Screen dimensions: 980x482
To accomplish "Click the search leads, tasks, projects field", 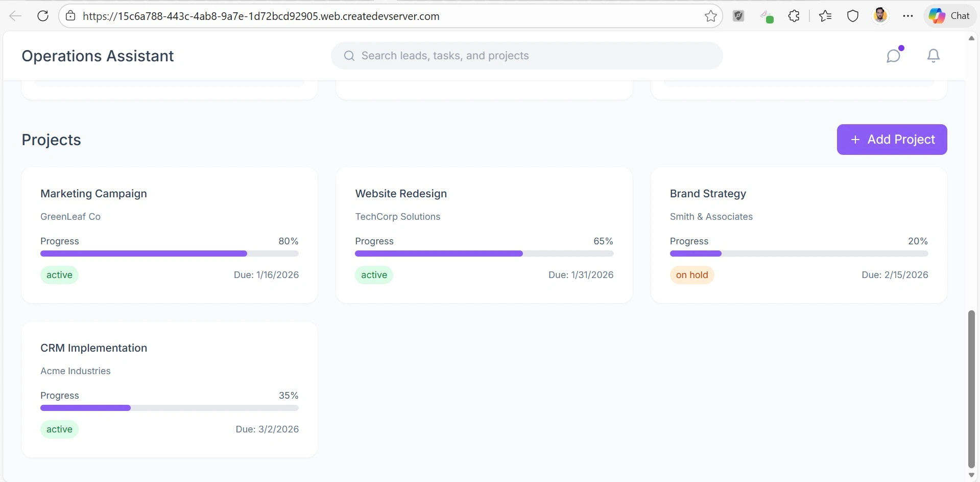I will 526,56.
